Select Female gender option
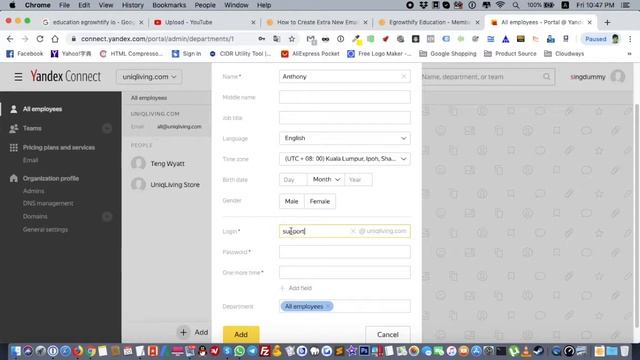This screenshot has height=360, width=640. coord(320,201)
